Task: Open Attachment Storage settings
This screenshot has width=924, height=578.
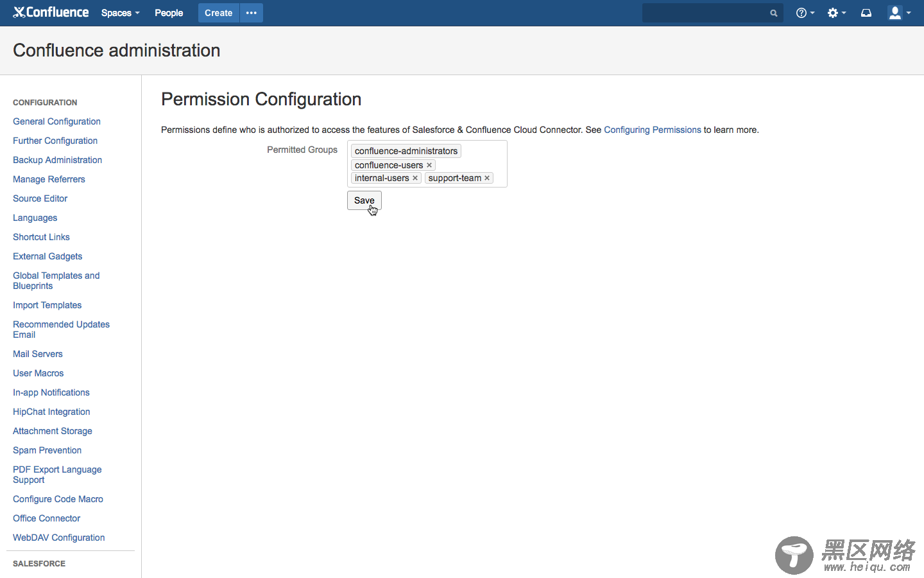Action: pyautogui.click(x=53, y=431)
